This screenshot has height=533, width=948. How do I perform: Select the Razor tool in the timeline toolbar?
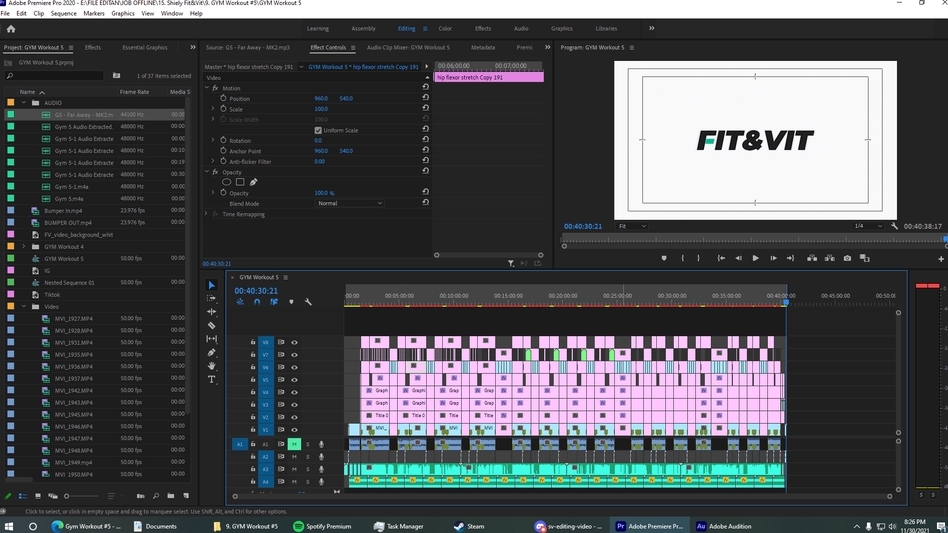[211, 326]
